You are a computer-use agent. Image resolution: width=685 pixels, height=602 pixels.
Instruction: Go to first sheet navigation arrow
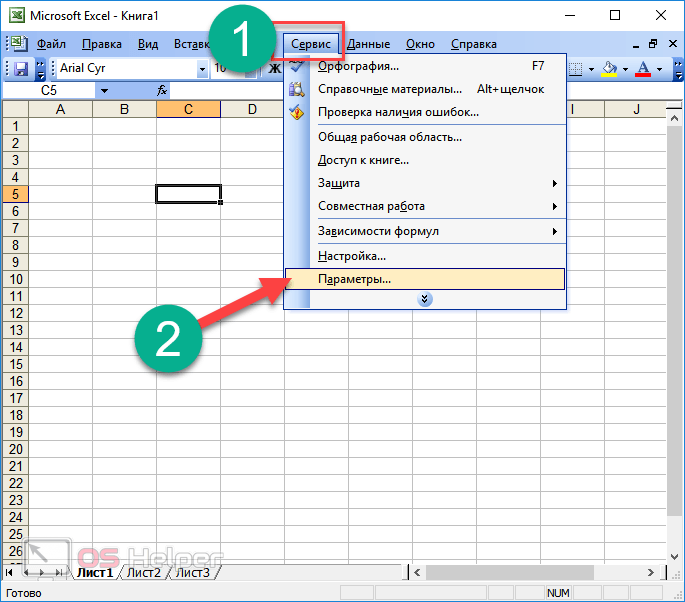click(x=9, y=573)
